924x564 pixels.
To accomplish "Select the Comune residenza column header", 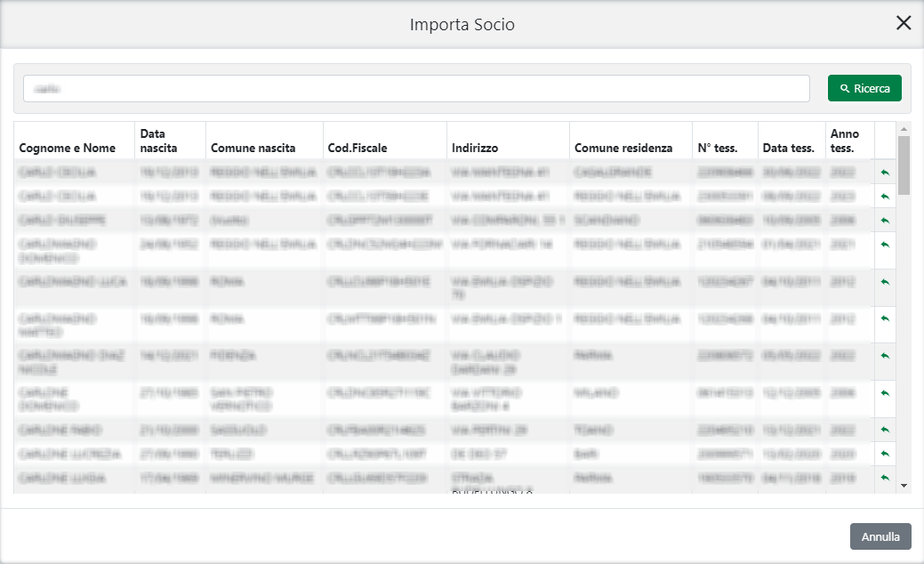I will coord(623,148).
